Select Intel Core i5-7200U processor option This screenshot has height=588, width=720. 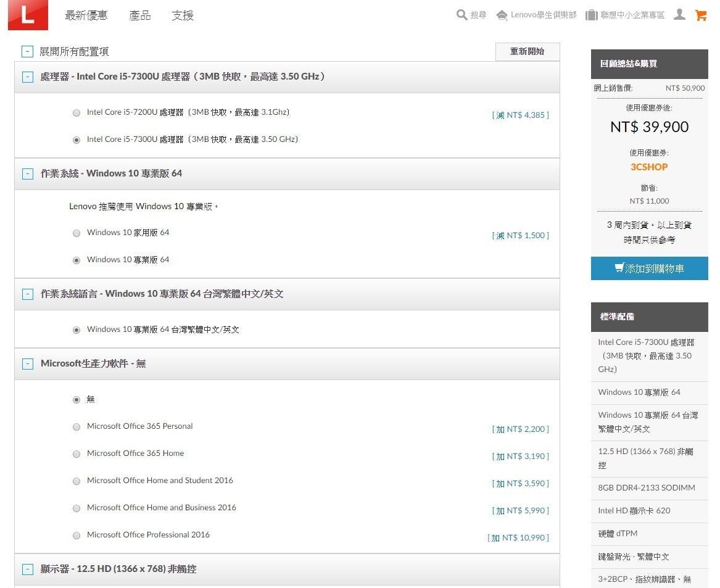77,112
